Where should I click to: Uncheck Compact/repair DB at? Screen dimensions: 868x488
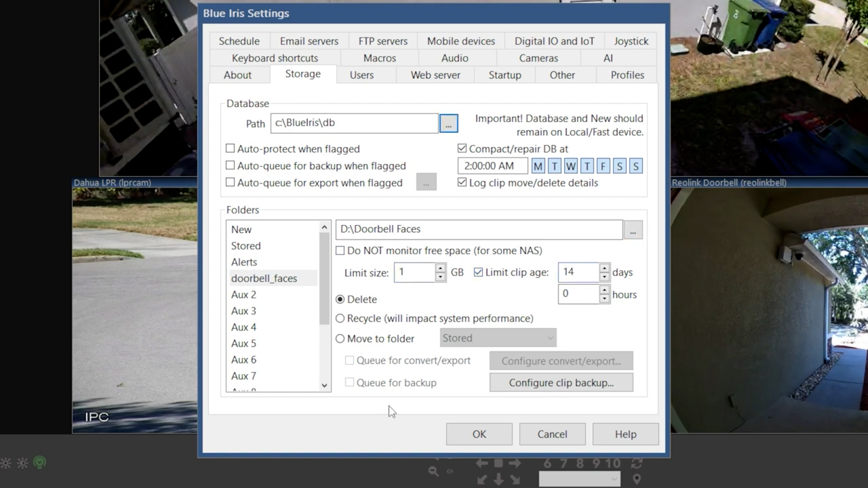[462, 148]
